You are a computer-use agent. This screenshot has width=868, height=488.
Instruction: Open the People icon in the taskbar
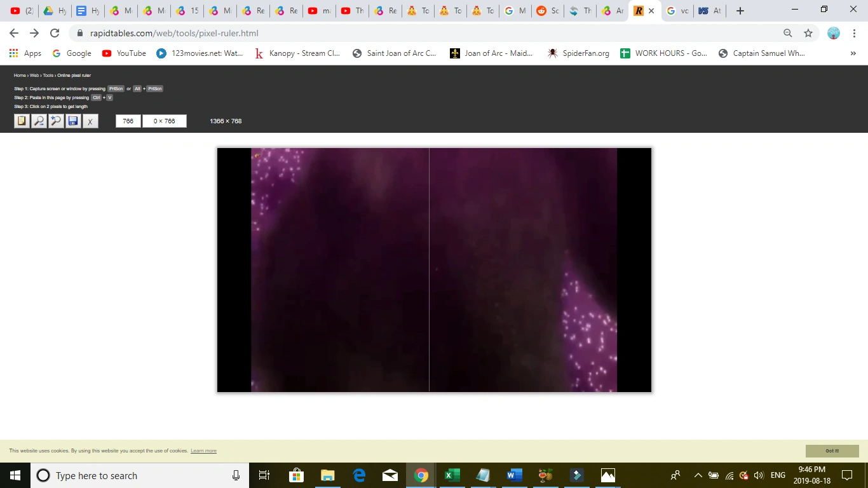point(675,475)
